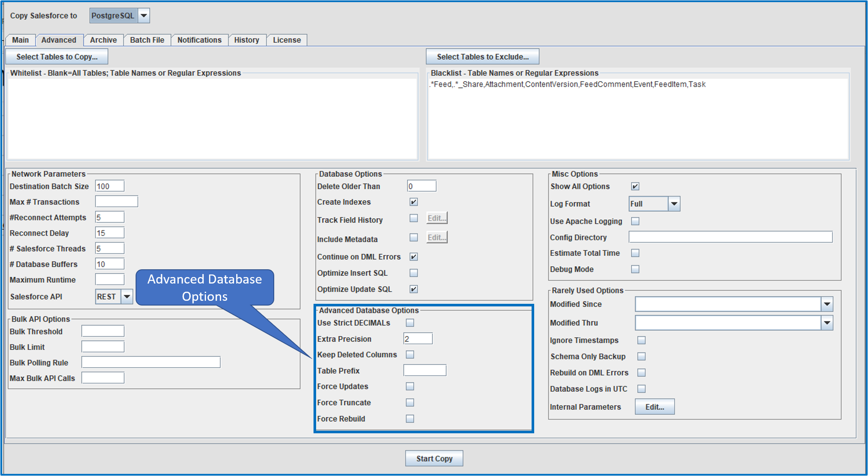Check Rebuild on DML Errors option
The width and height of the screenshot is (868, 476).
pos(642,372)
